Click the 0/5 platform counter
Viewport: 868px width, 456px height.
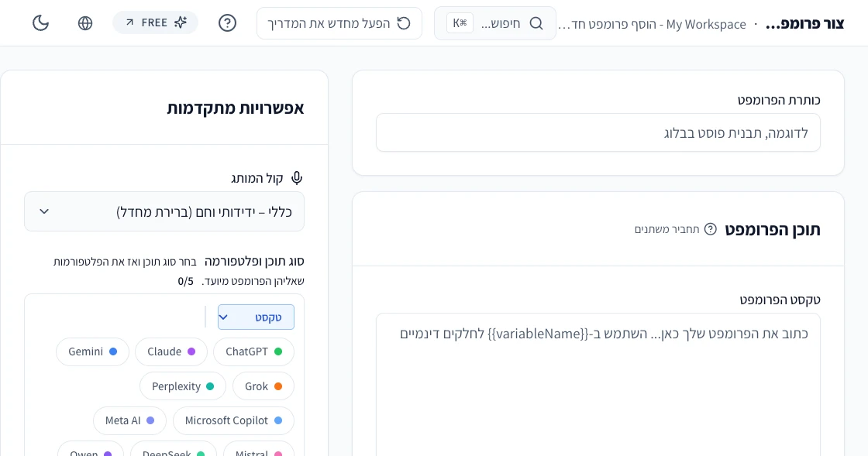pyautogui.click(x=185, y=281)
